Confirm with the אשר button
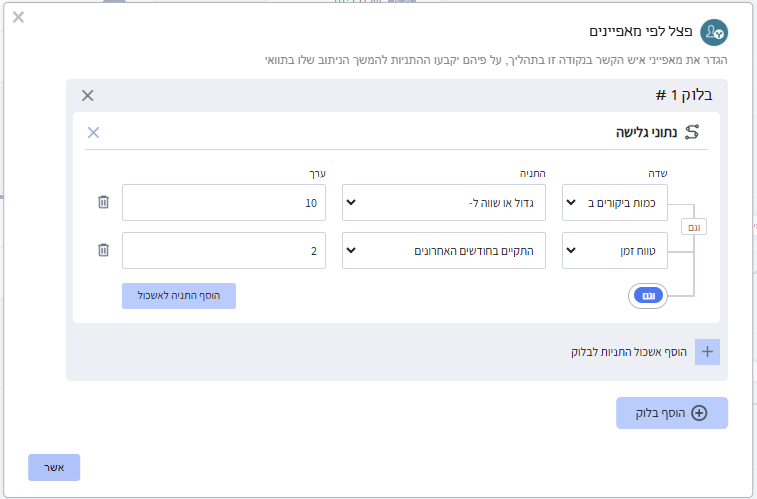The image size is (757, 499). [54, 468]
